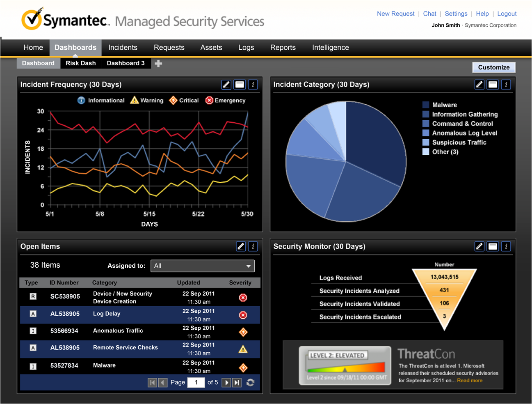Switch to the Risk Dash tab
Screen dimensions: 532x404
[81, 63]
